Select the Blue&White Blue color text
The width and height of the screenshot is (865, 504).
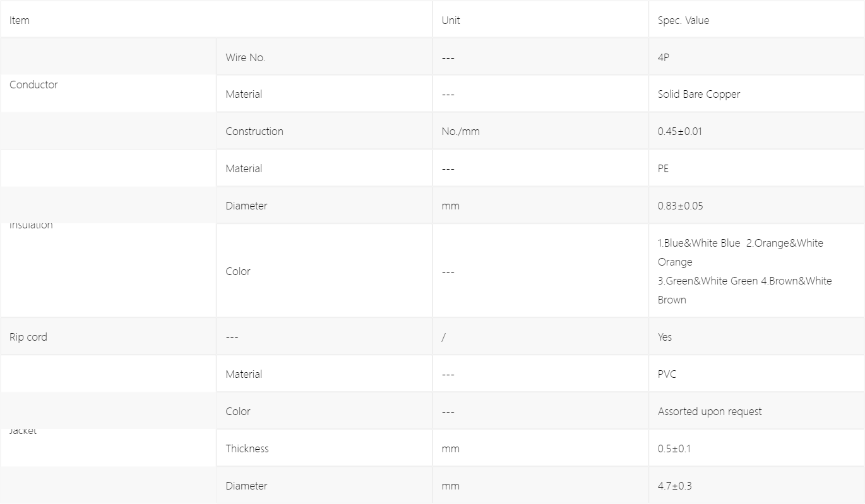pos(702,243)
